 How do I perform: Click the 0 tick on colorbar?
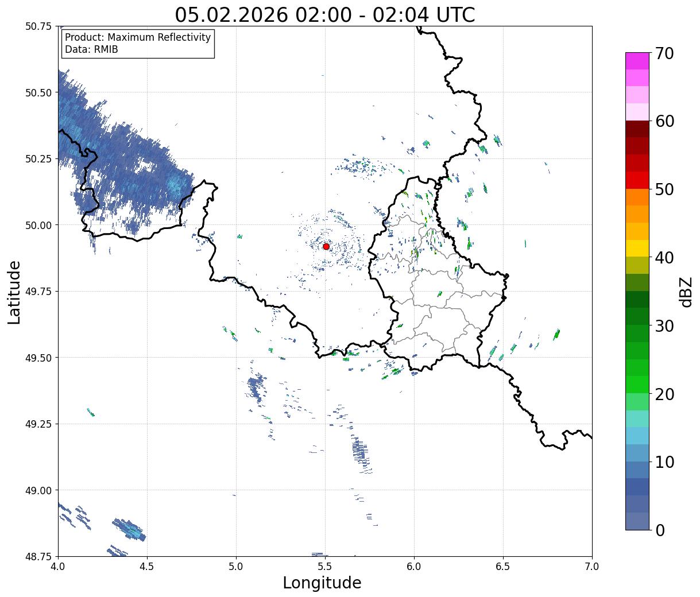tap(660, 530)
